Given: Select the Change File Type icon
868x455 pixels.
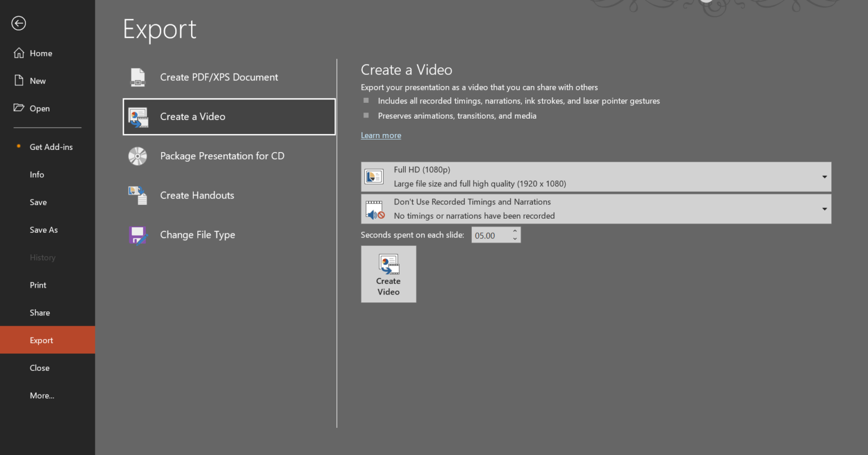Looking at the screenshot, I should (138, 235).
